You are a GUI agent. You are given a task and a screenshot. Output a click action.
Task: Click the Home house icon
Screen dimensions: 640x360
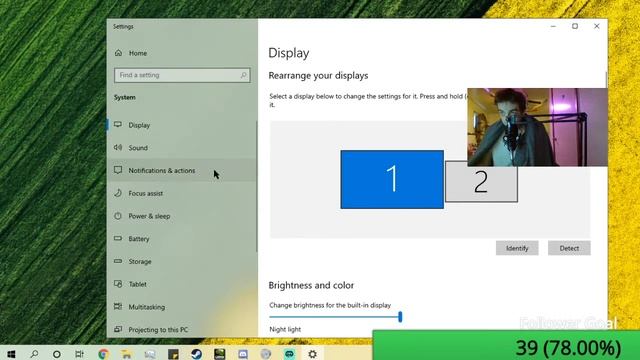click(x=118, y=53)
